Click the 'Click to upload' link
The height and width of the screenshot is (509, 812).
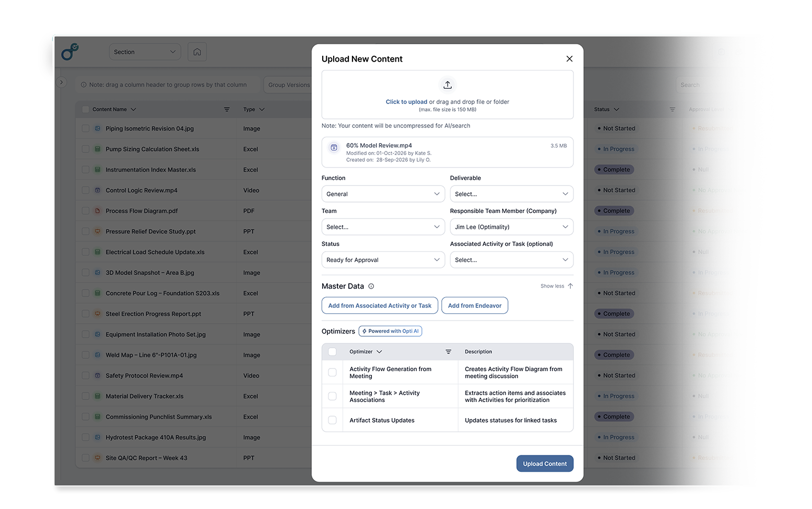pos(406,102)
